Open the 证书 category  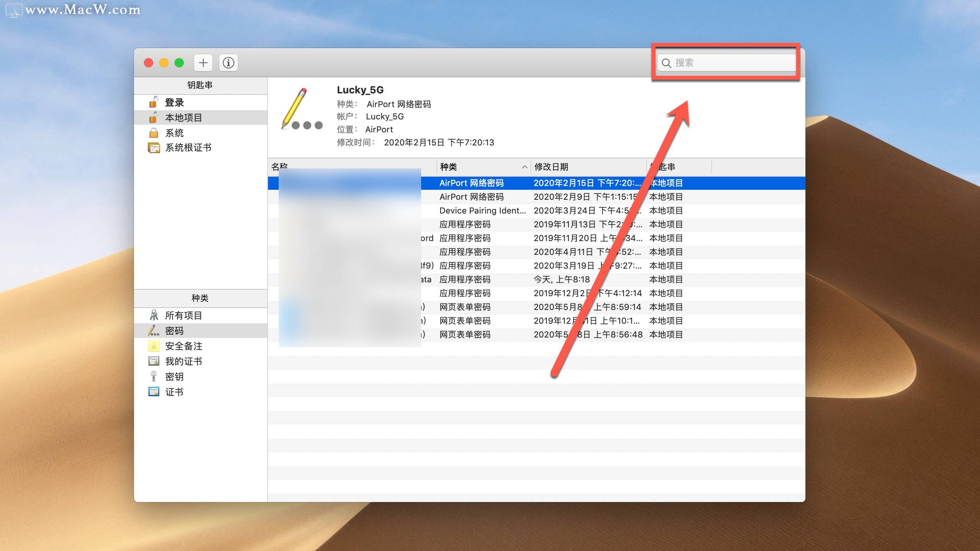click(x=174, y=392)
